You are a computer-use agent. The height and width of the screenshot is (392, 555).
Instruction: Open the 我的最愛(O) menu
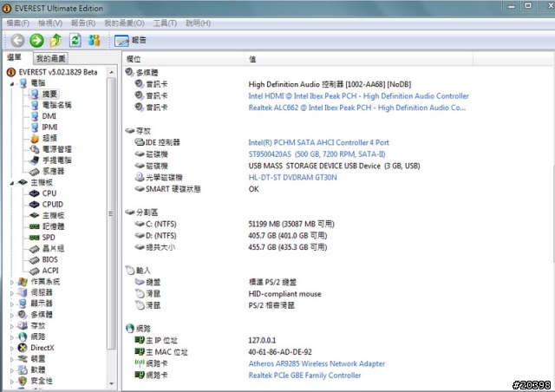tap(124, 23)
